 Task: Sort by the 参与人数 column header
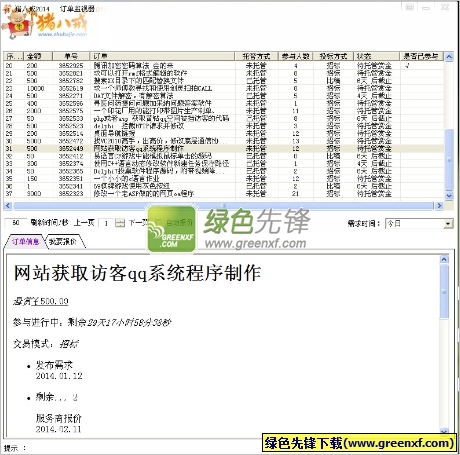[295, 56]
